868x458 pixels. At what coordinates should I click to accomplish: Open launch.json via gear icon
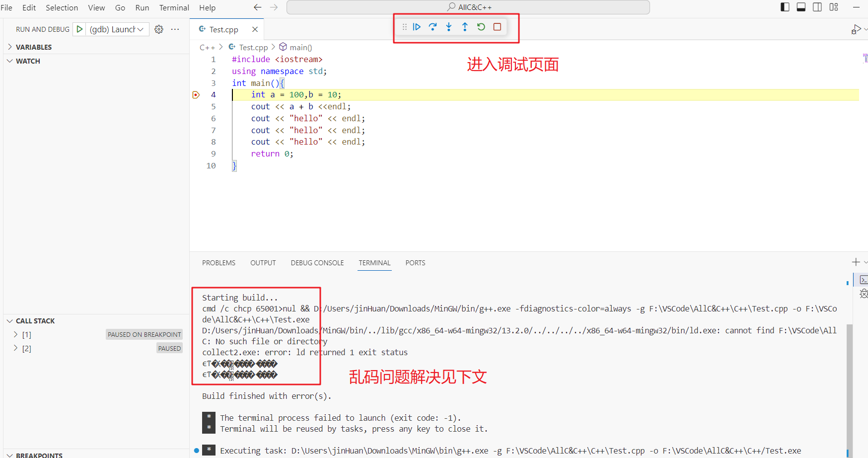(x=159, y=29)
